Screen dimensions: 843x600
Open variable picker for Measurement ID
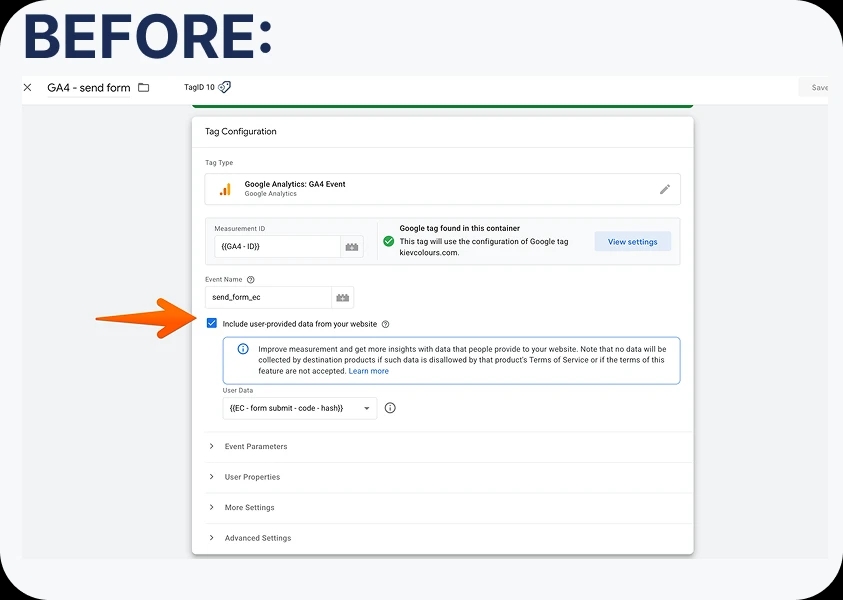352,247
